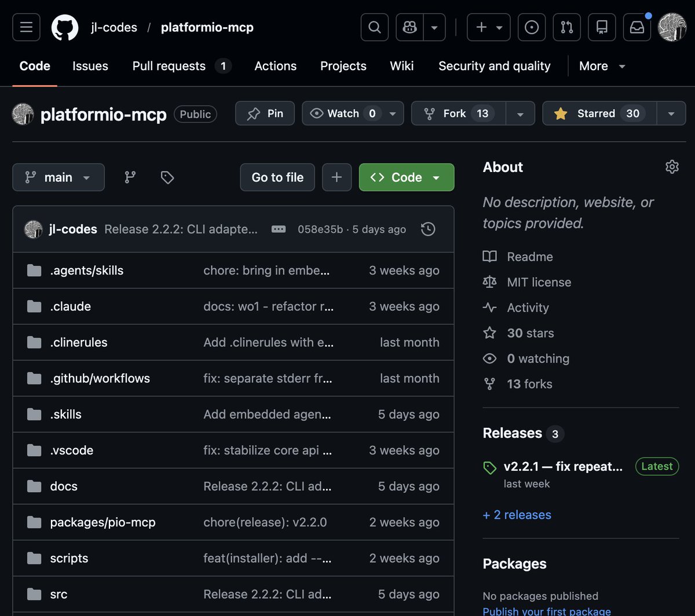The width and height of the screenshot is (695, 616).
Task: Open Security and quality tab
Action: coord(495,66)
